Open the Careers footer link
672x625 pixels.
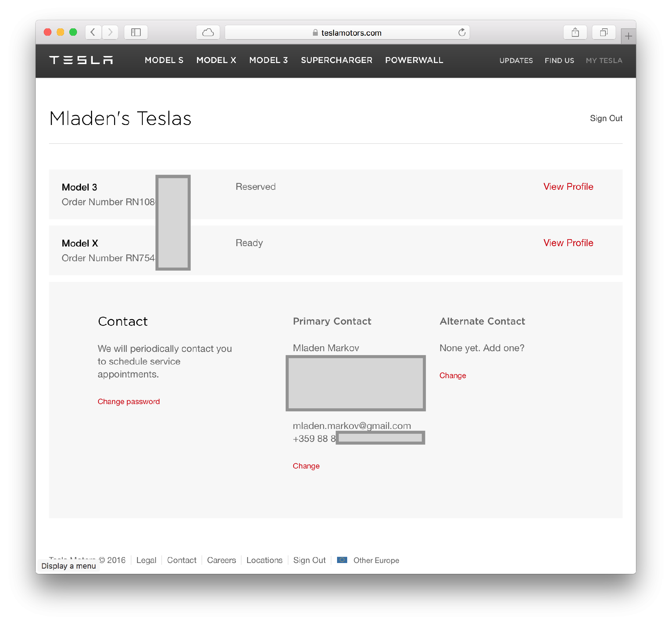222,560
